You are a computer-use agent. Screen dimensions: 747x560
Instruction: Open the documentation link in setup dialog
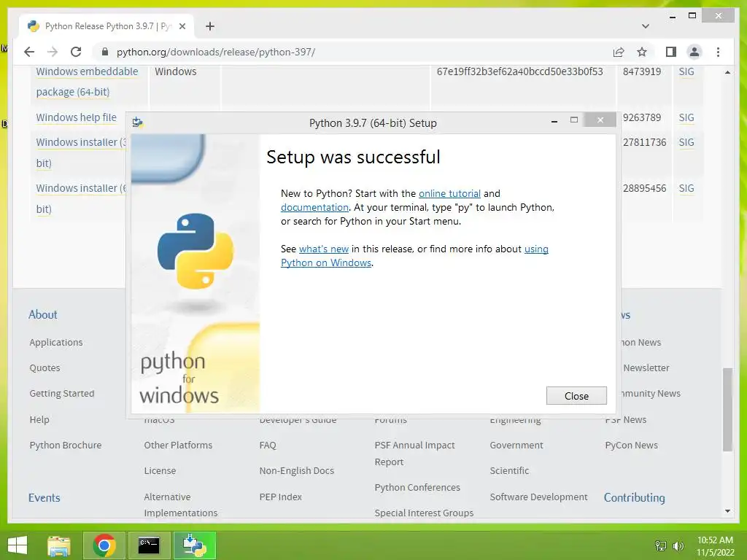click(x=314, y=207)
